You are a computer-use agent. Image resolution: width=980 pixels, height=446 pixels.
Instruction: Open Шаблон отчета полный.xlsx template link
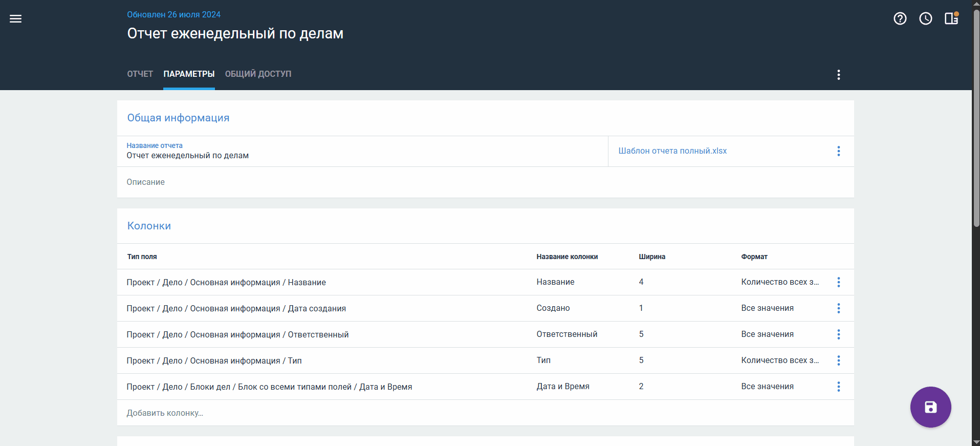(x=672, y=151)
